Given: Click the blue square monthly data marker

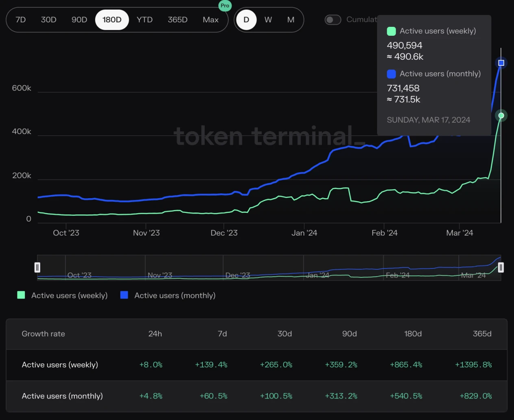Looking at the screenshot, I should (x=501, y=63).
